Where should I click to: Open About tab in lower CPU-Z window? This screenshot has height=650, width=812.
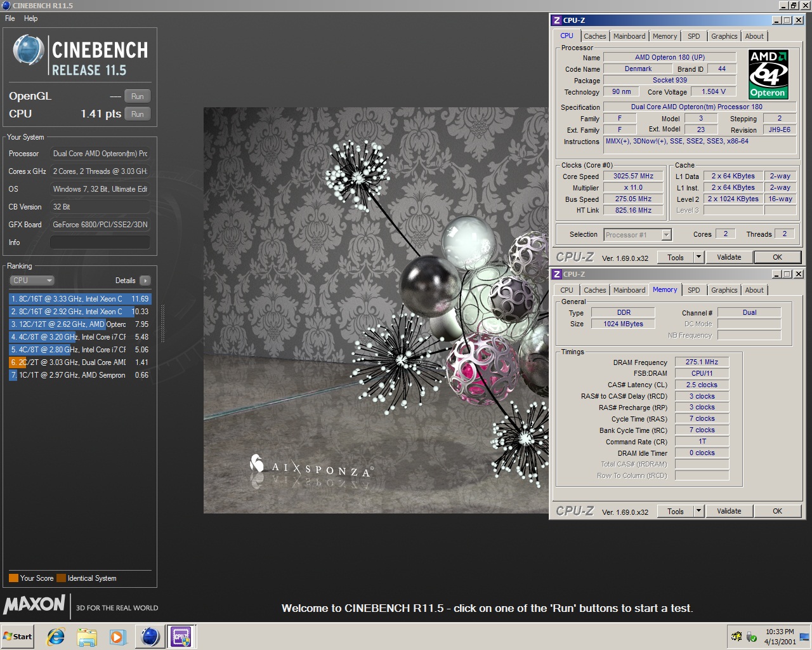[x=754, y=290]
